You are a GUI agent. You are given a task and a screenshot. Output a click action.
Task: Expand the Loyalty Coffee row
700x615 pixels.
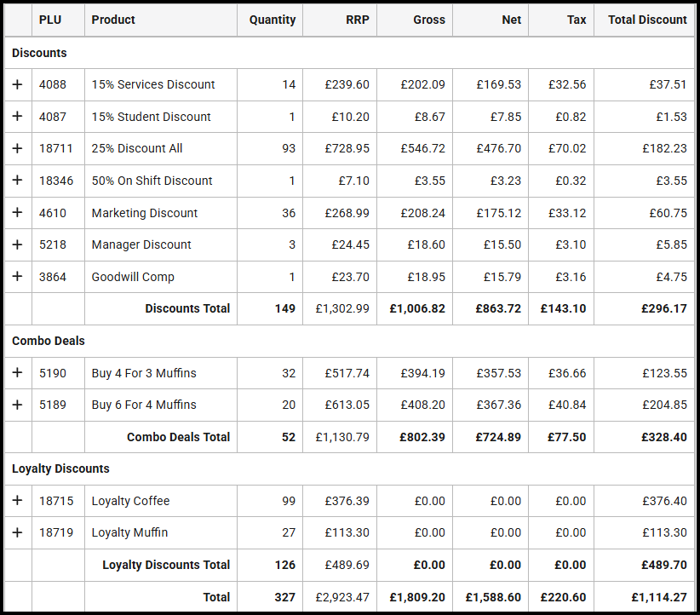17,501
